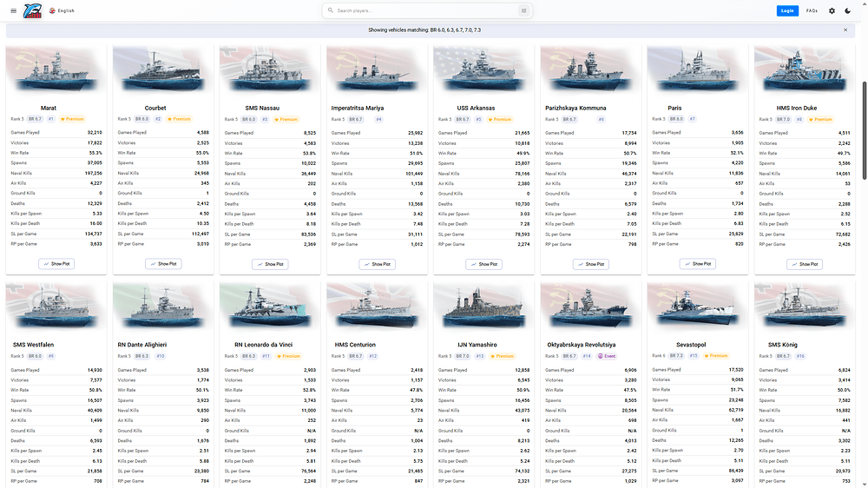The width and height of the screenshot is (868, 488).
Task: Toggle dark mode with the moon icon
Action: [847, 10]
